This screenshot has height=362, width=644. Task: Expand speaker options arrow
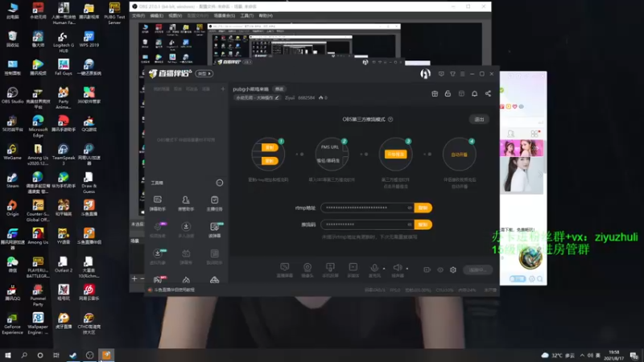click(x=407, y=269)
